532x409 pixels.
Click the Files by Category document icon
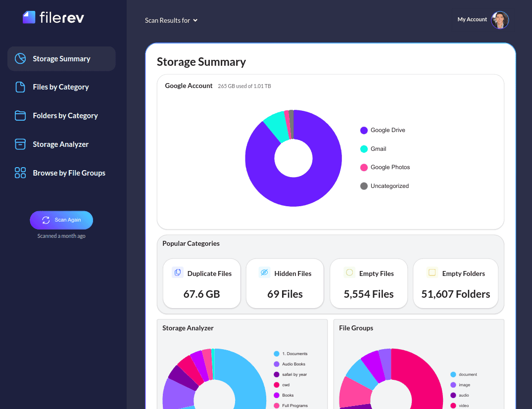(x=20, y=87)
